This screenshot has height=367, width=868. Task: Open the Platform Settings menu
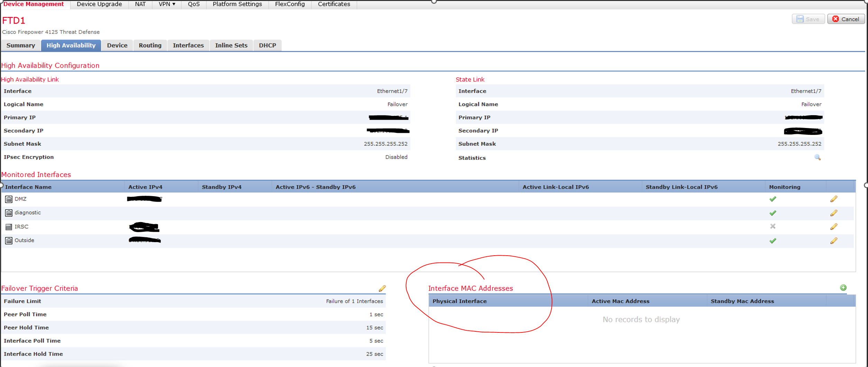[x=237, y=4]
